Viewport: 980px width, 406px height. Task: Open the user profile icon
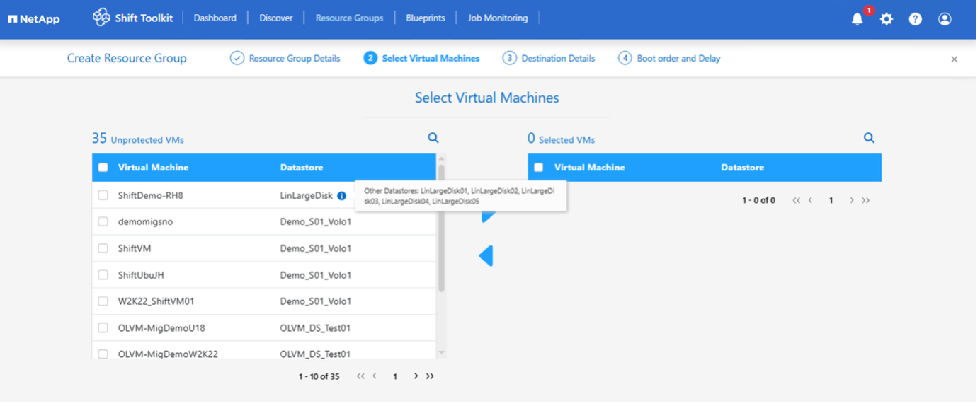coord(945,19)
